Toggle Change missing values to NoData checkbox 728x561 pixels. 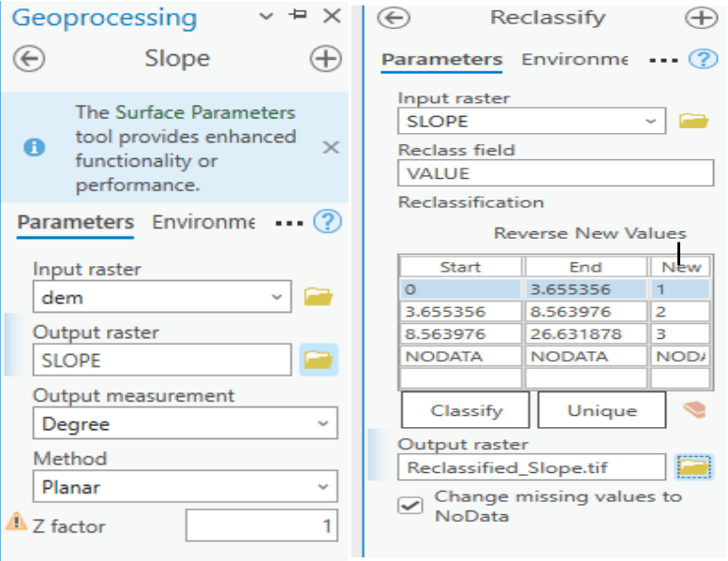click(410, 505)
